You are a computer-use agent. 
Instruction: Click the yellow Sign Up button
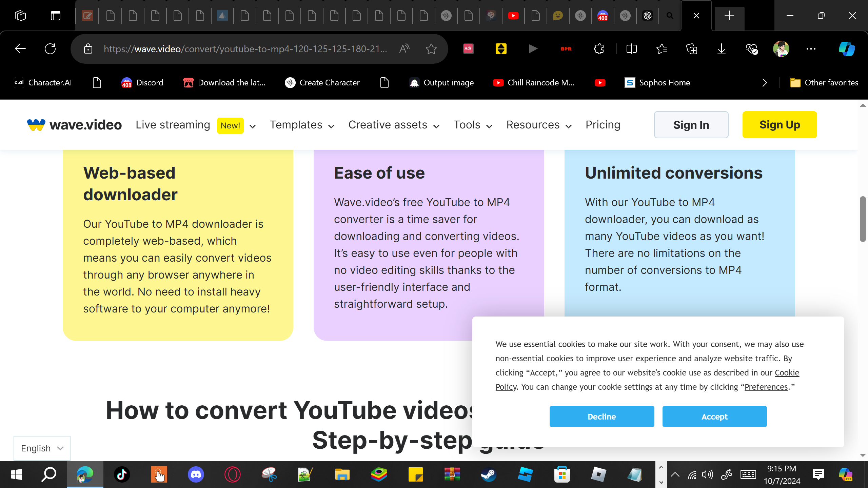(780, 125)
